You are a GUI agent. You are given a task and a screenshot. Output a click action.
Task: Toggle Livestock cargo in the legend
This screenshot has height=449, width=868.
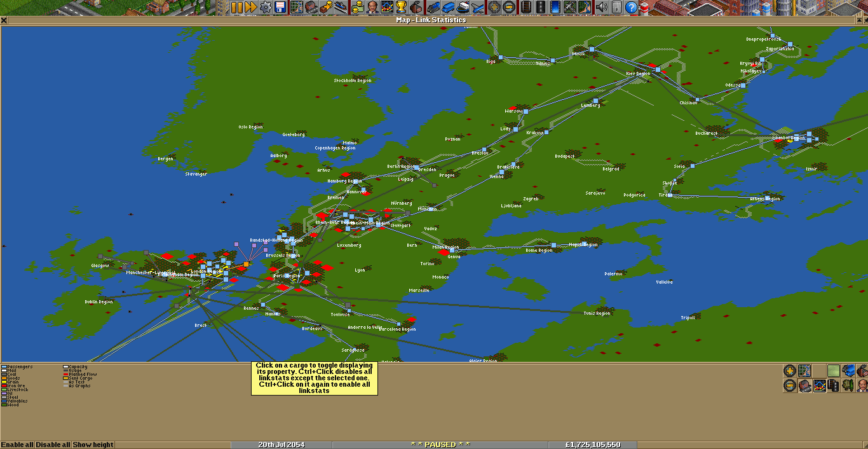tap(15, 390)
